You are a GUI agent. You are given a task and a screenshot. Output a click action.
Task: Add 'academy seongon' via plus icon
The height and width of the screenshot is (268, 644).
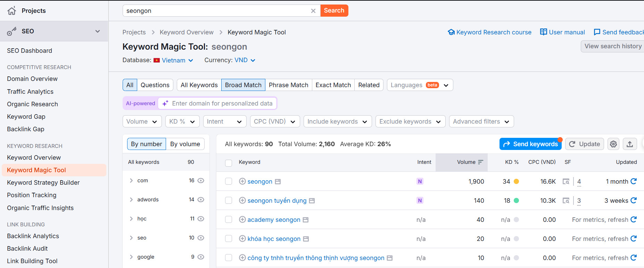point(242,219)
